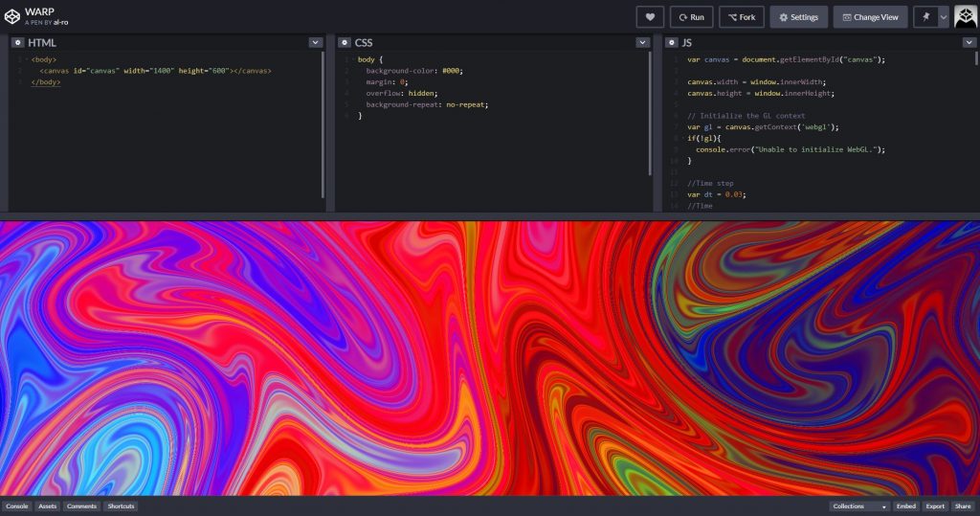This screenshot has width=980, height=516.
Task: Run the pen
Action: coord(691,17)
